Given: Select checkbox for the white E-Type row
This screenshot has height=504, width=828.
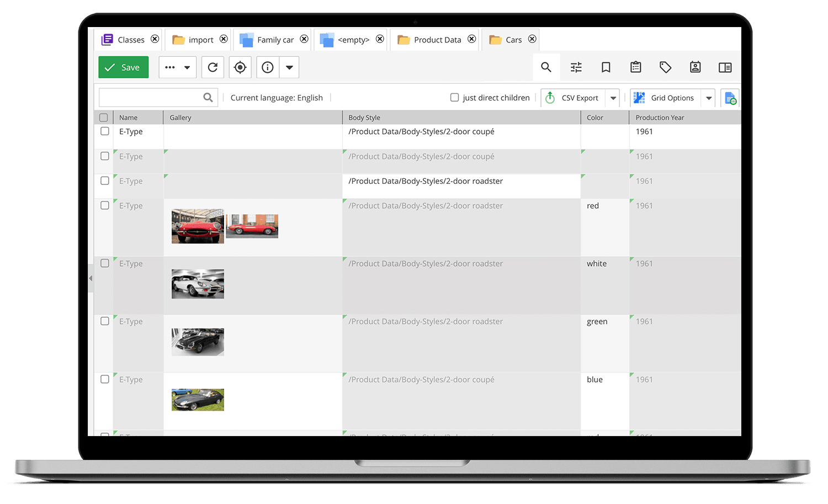Looking at the screenshot, I should [x=105, y=263].
